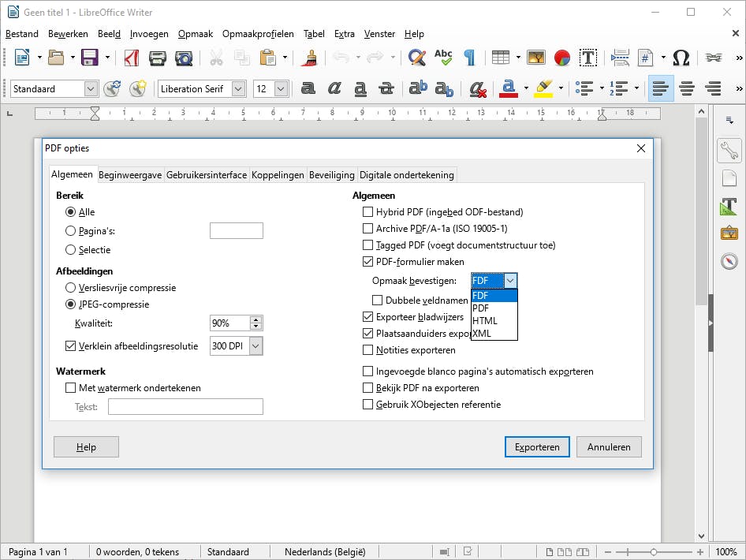
Task: Open the Opmaak menu
Action: (196, 34)
